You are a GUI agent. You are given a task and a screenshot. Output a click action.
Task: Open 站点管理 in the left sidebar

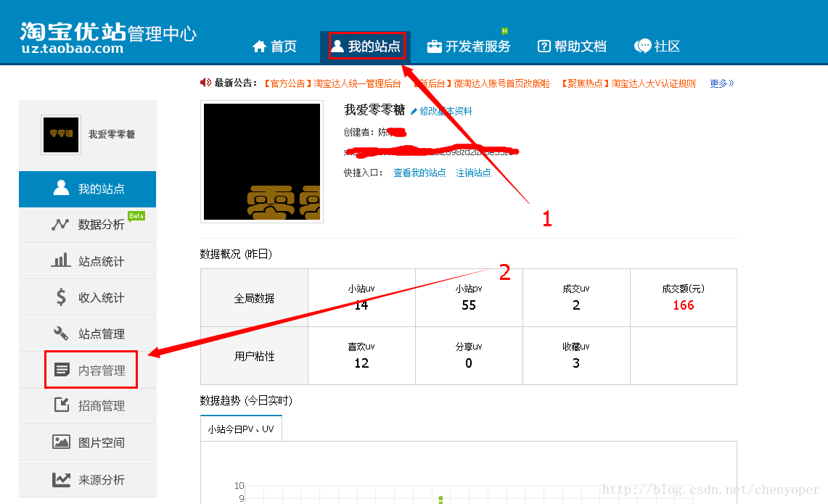tap(88, 334)
